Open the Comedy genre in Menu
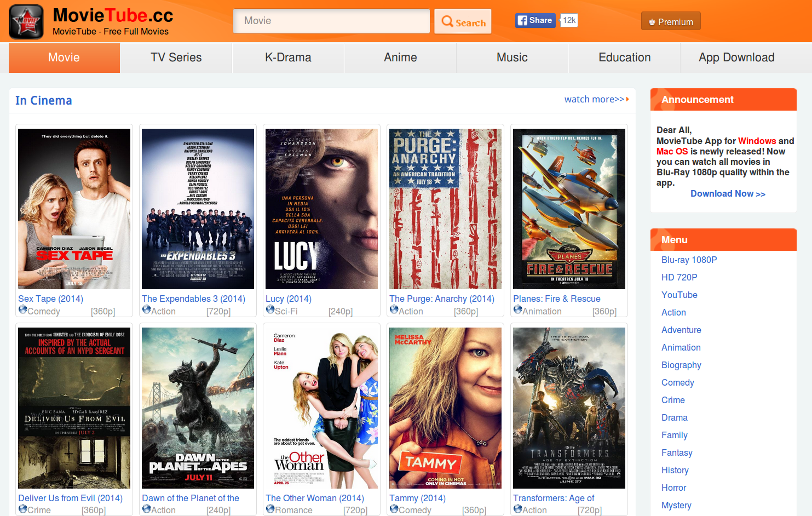This screenshot has height=516, width=812. 678,382
